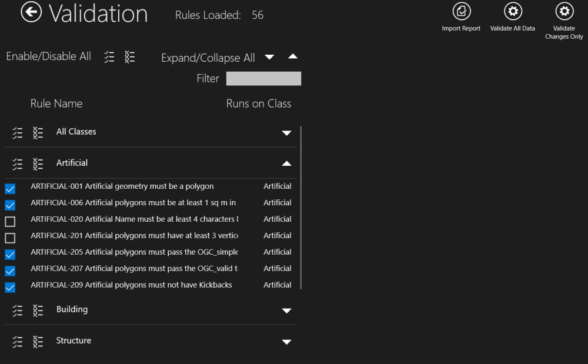Expand all groups with the down arrow
Viewport: 588px width, 364px height.
(x=269, y=57)
